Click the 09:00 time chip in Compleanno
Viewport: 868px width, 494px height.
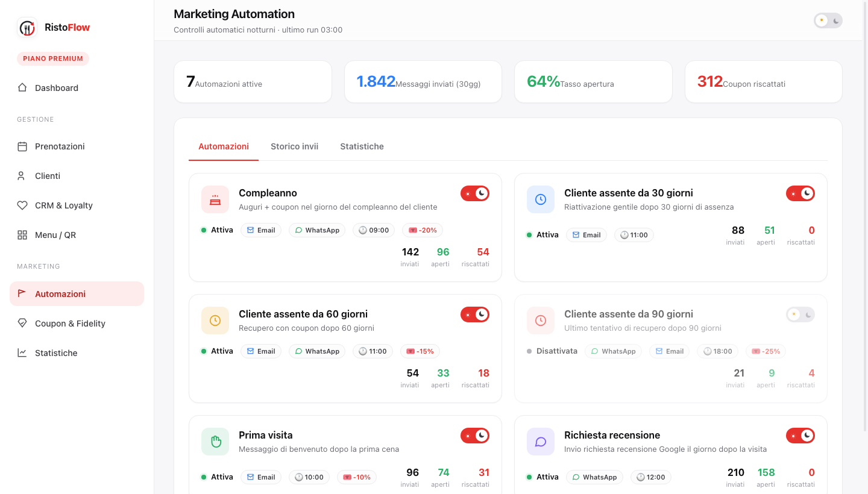pos(374,230)
